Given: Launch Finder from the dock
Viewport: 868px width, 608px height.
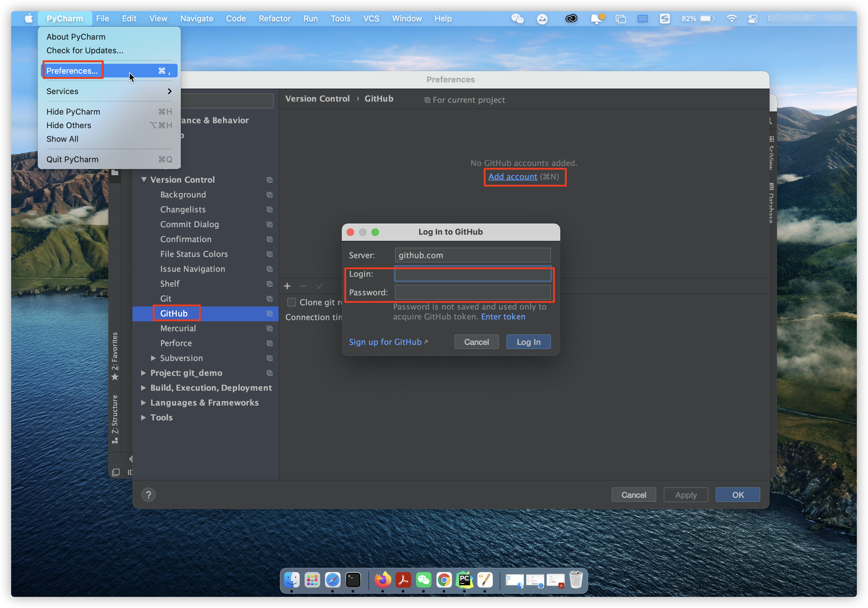Looking at the screenshot, I should tap(292, 580).
